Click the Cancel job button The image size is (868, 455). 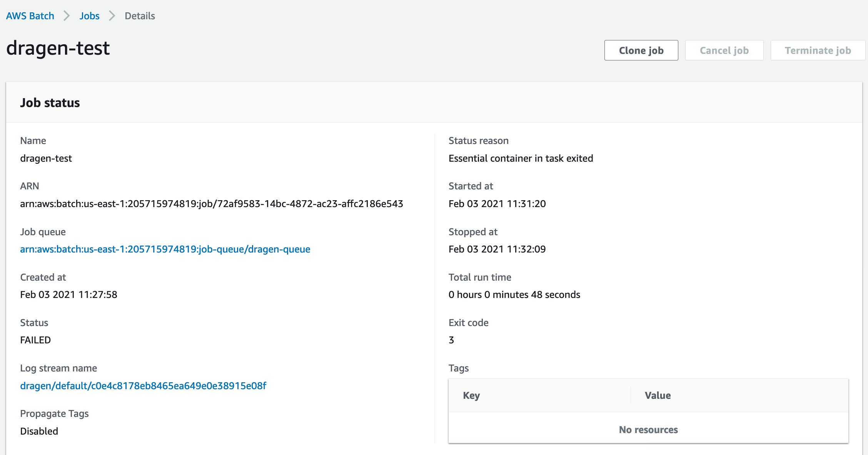(x=724, y=50)
